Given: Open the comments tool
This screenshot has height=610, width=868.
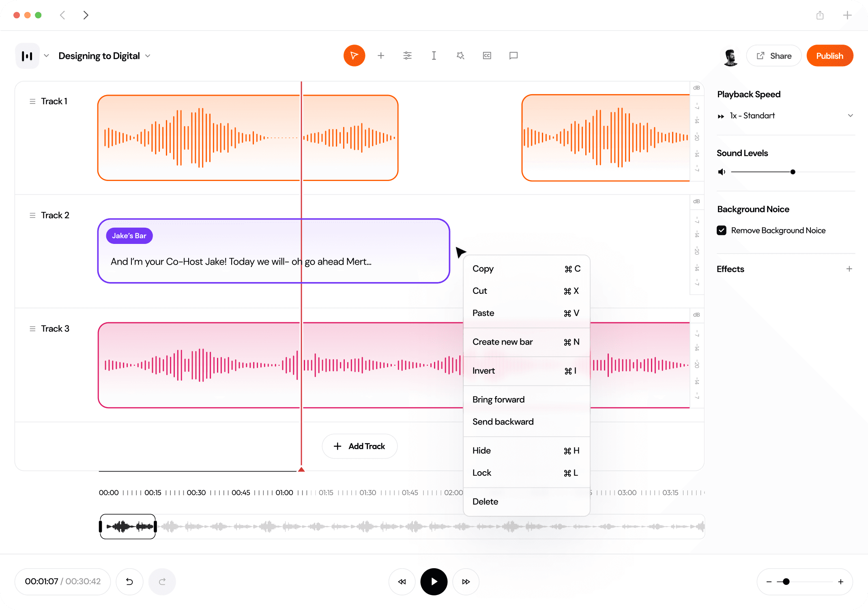Looking at the screenshot, I should point(513,56).
